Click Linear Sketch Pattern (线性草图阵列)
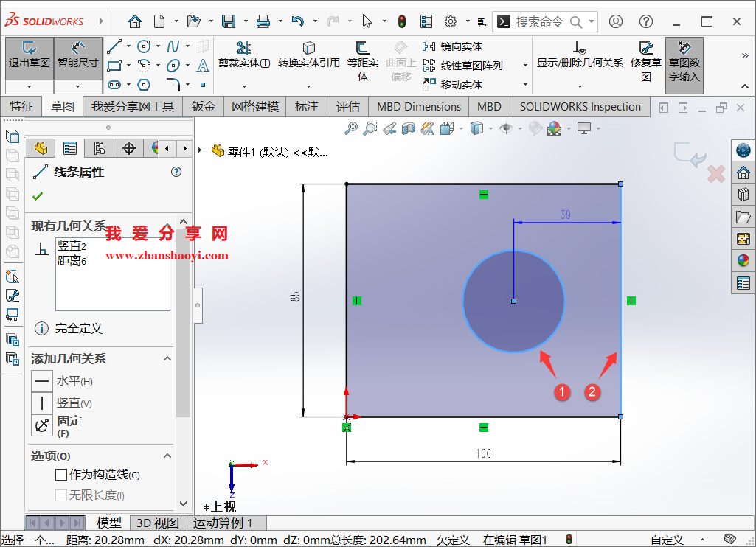The width and height of the screenshot is (756, 547). pos(463,66)
